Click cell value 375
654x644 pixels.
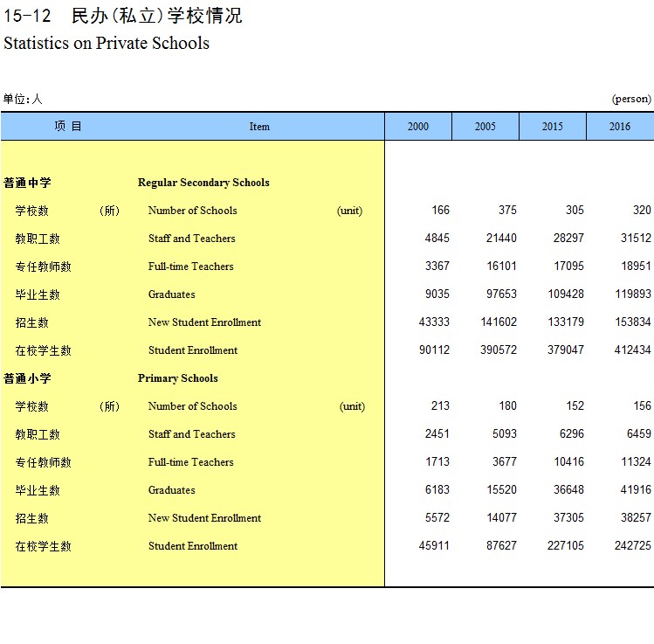pos(507,210)
